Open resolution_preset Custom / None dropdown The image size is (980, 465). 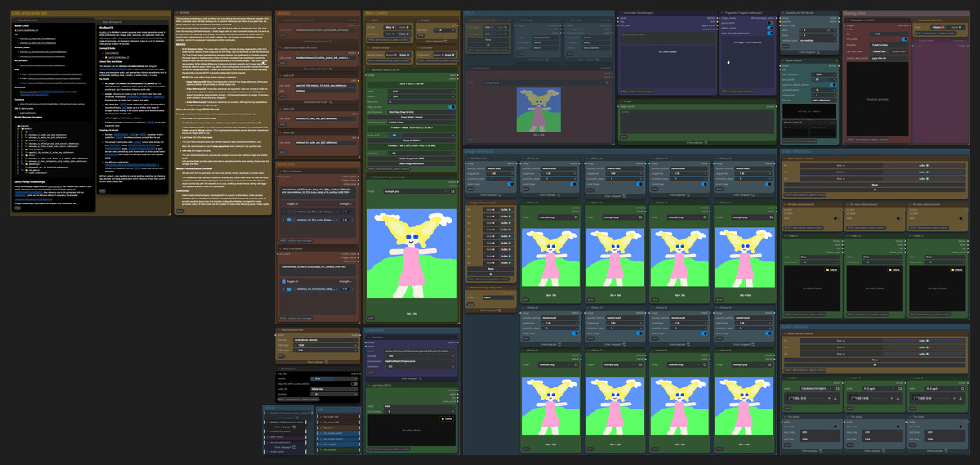421,122
